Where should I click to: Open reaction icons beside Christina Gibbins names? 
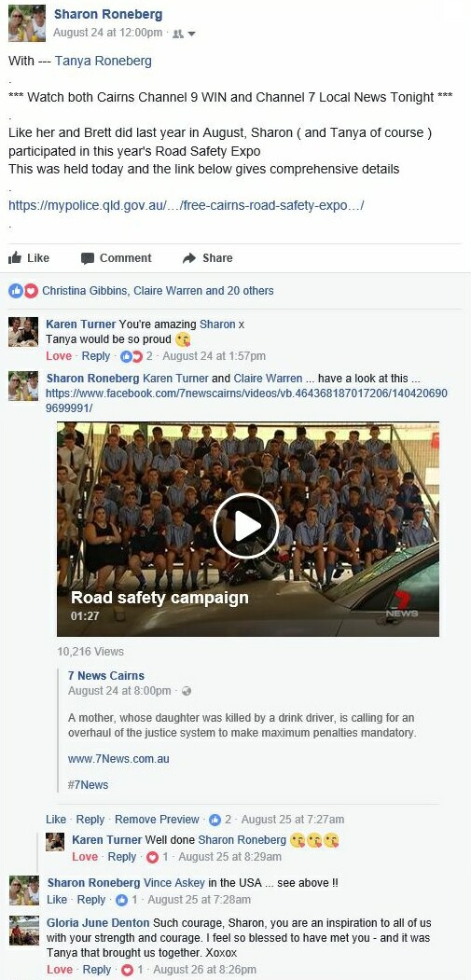[23, 291]
